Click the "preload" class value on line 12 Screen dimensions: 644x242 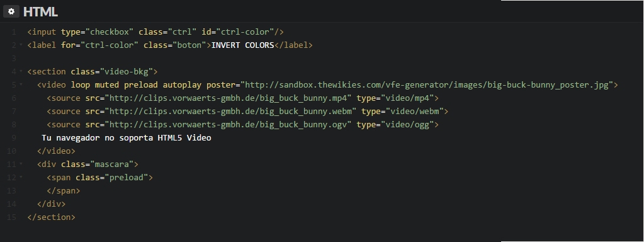click(x=126, y=178)
